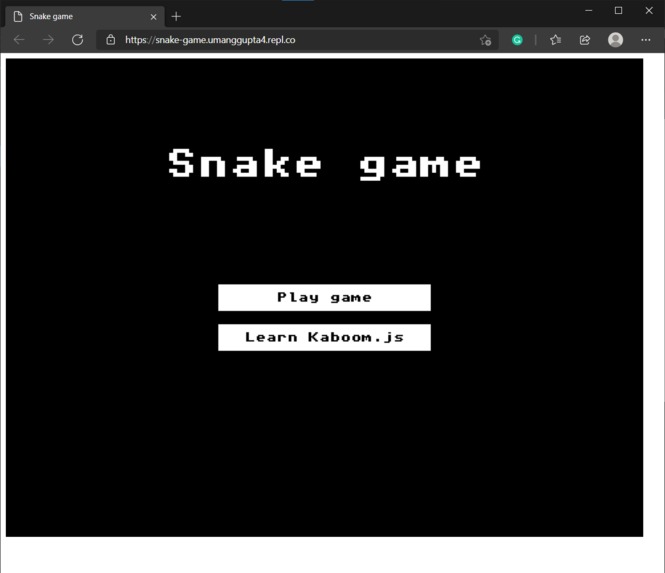Screen dimensions: 665x573
Task: Go back with the back arrow
Action: [x=19, y=40]
